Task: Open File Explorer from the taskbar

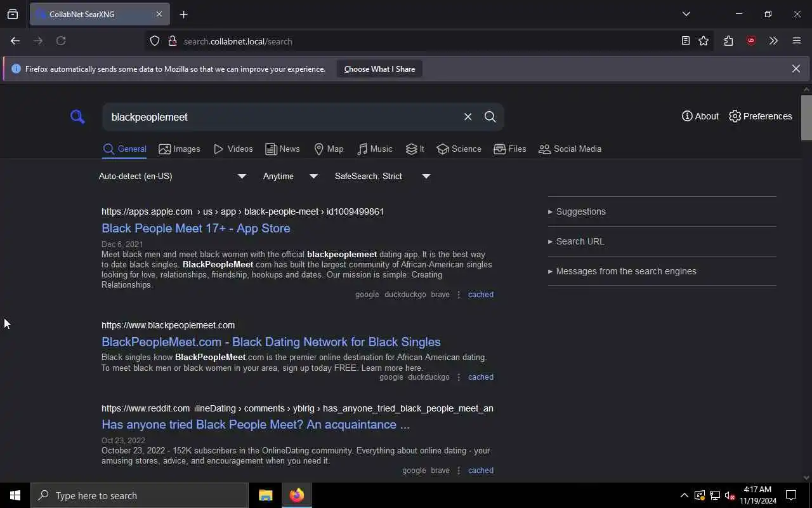Action: tap(265, 495)
